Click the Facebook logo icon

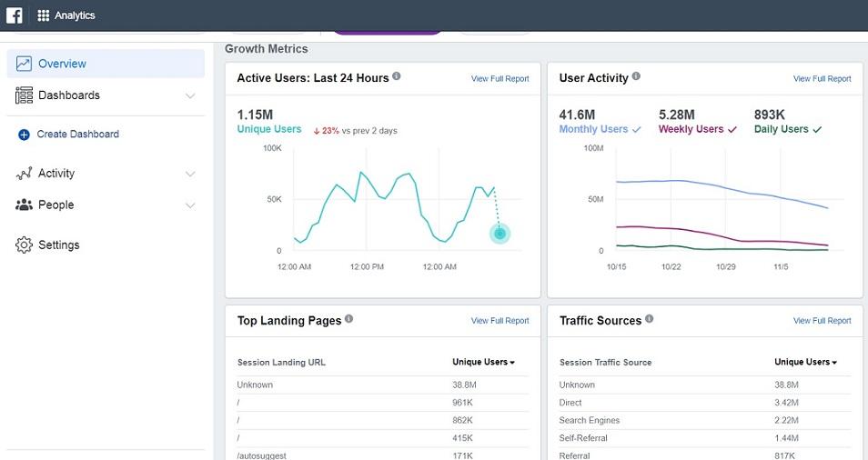point(15,15)
